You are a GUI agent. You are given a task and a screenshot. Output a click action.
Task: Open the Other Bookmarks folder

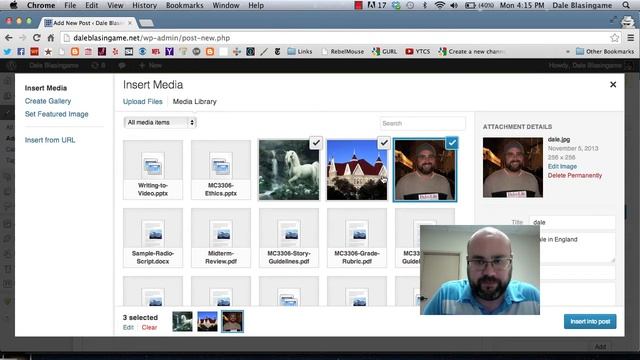pyautogui.click(x=605, y=51)
